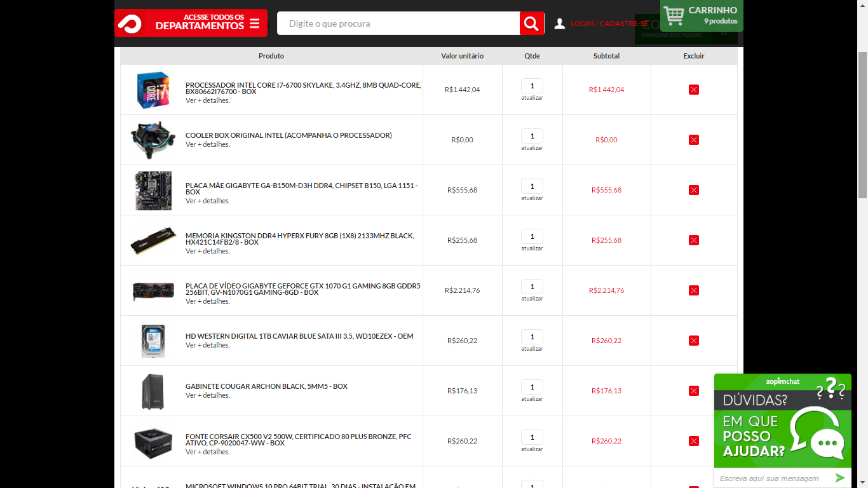Screen dimensions: 868x488
Task: Click the red site logo icon
Action: point(131,24)
